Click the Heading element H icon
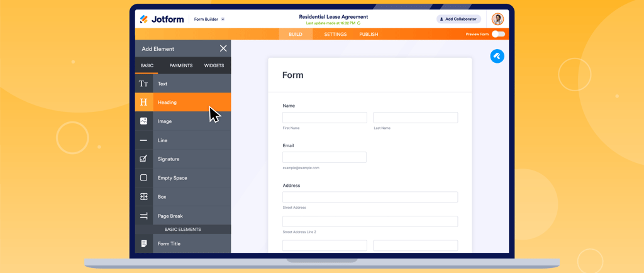The height and width of the screenshot is (273, 644). pos(144,103)
